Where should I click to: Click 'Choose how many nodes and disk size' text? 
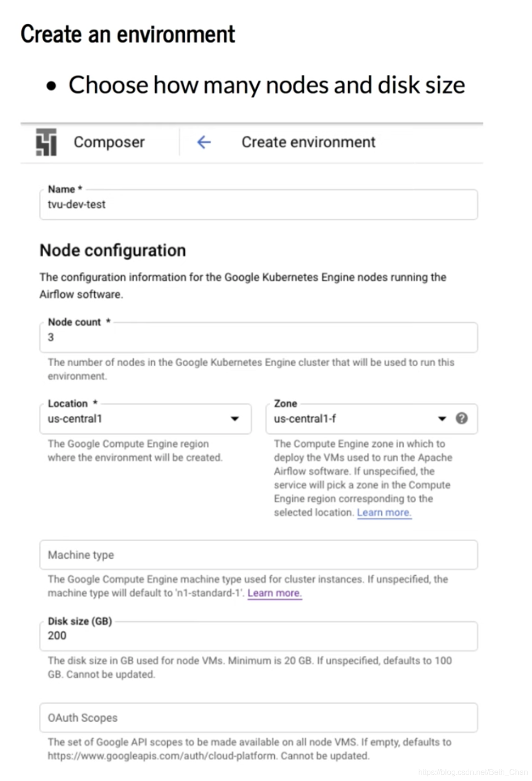tap(266, 85)
